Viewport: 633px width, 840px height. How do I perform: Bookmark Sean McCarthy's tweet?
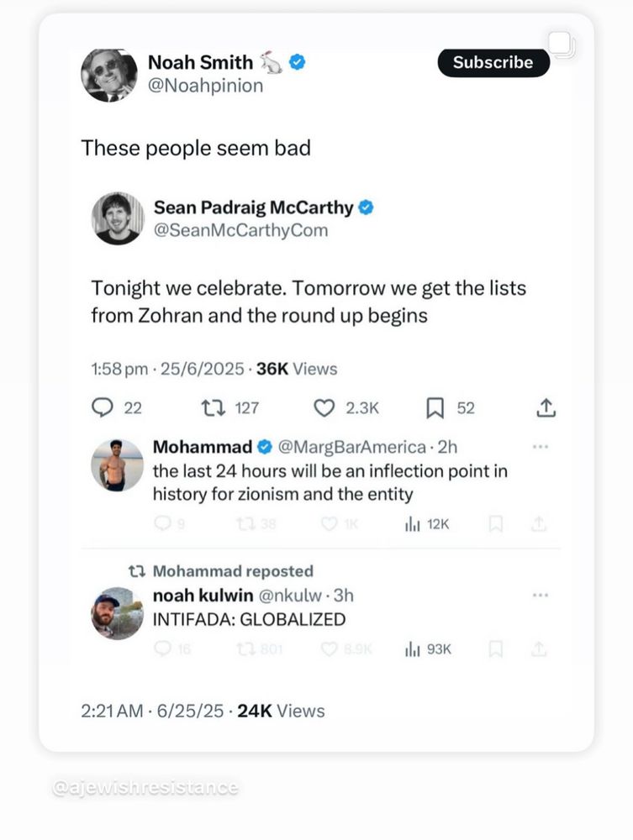tap(435, 408)
